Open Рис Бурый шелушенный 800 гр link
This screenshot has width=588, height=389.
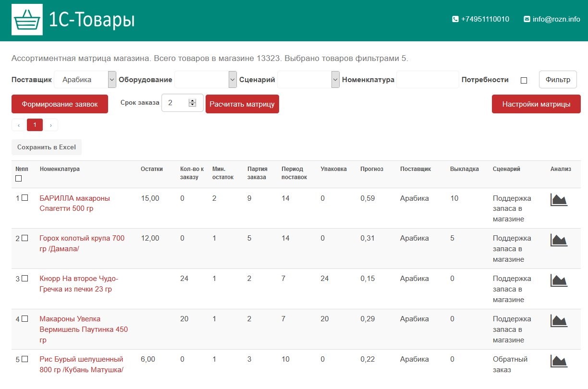(x=81, y=365)
